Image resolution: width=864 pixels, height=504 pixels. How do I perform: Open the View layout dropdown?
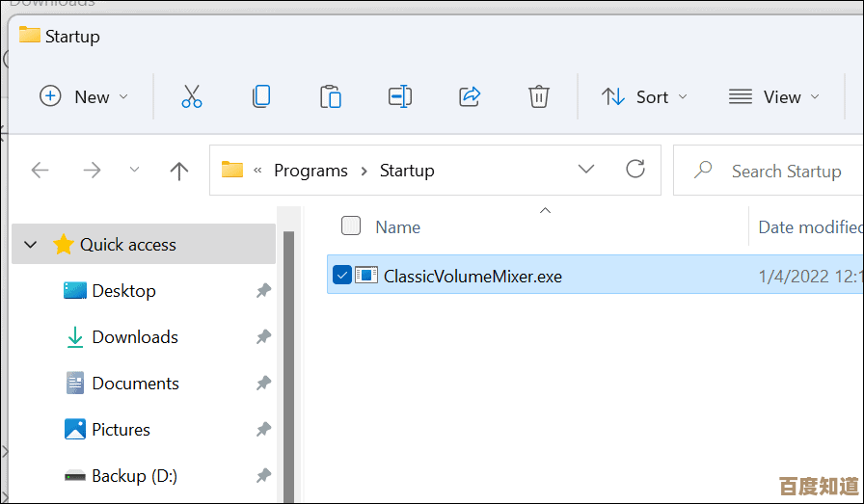coord(773,96)
